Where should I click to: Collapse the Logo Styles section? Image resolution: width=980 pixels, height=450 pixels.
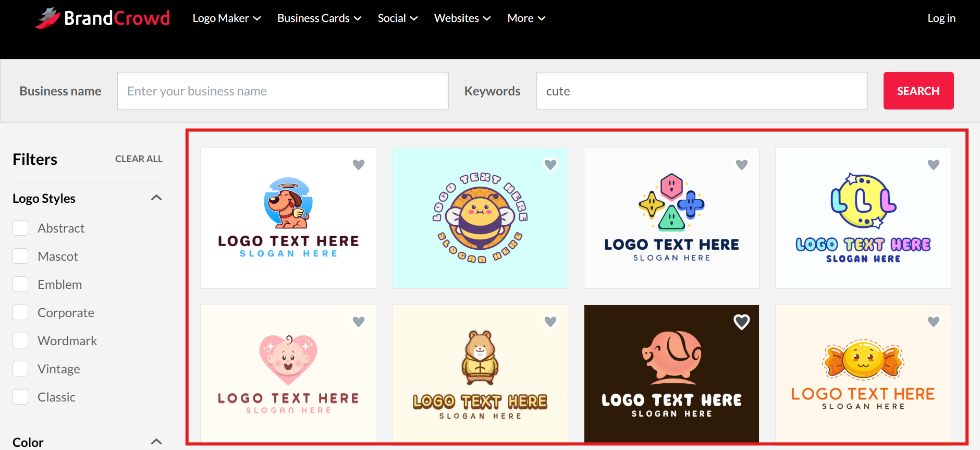pos(156,198)
